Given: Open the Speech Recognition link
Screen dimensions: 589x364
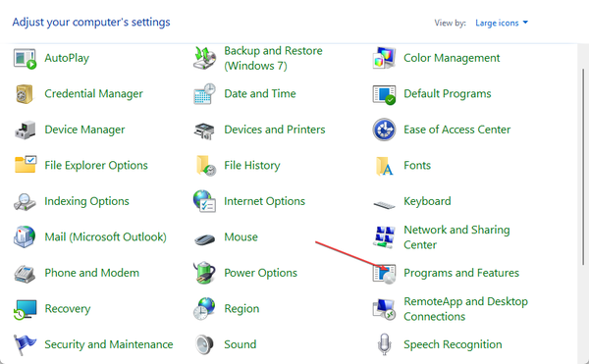Looking at the screenshot, I should click(453, 344).
